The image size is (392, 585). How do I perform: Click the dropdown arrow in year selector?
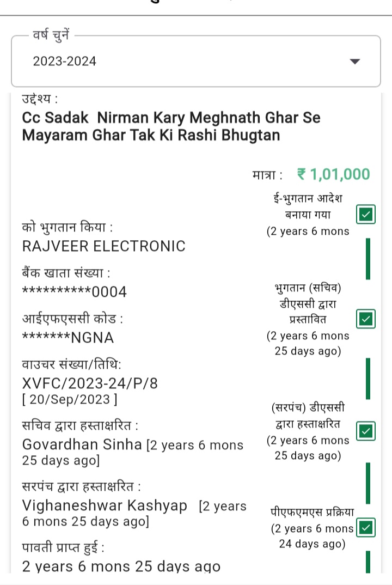pos(355,62)
